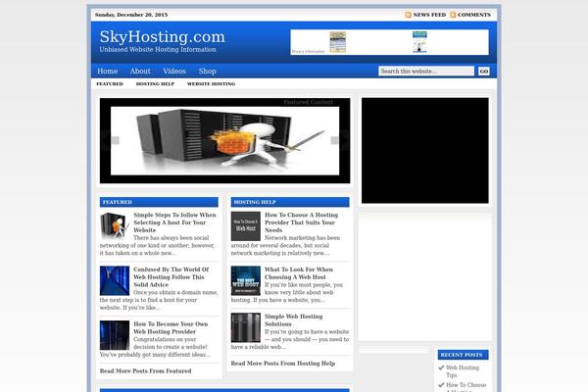Click excerpt 'Network marketing has been'
588x392 pixels.
point(302,238)
